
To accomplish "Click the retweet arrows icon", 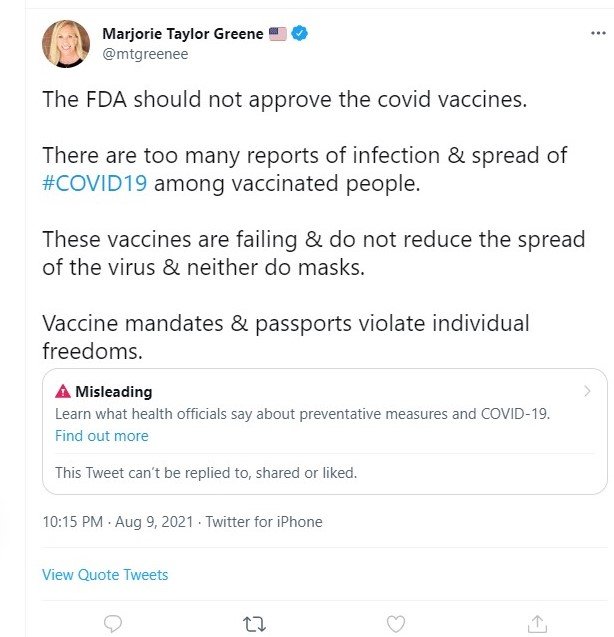I will click(x=254, y=624).
